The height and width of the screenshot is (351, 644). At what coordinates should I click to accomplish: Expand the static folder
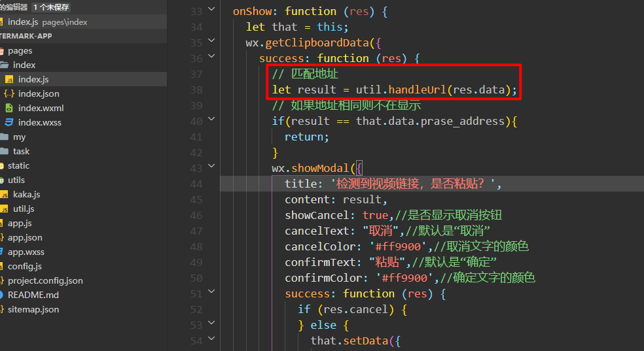[x=18, y=165]
